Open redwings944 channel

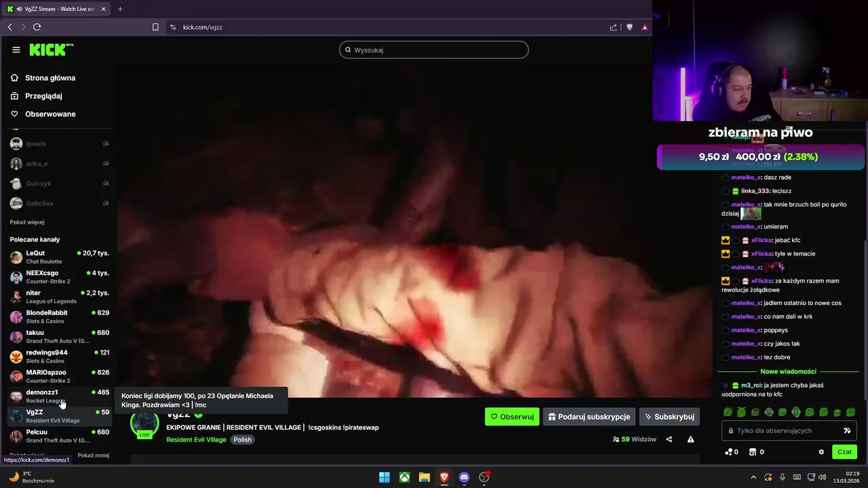pos(60,357)
